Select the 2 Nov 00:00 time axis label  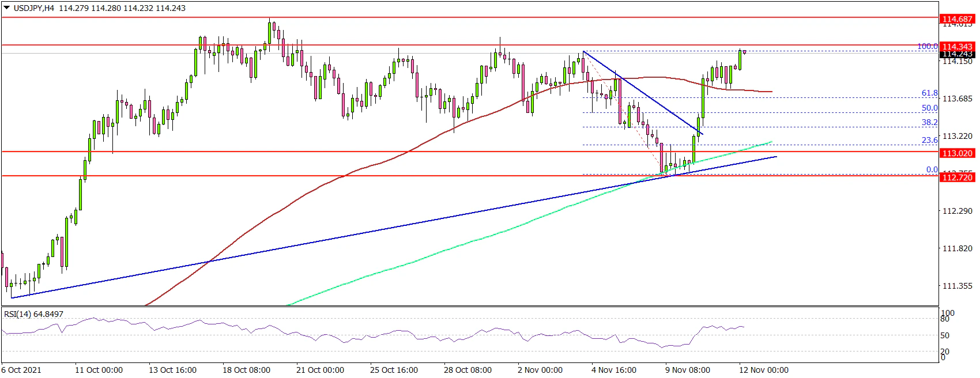point(540,370)
